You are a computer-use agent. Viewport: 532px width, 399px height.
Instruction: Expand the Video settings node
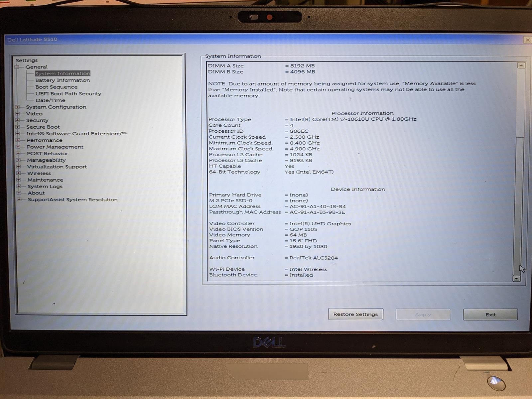[x=17, y=114]
